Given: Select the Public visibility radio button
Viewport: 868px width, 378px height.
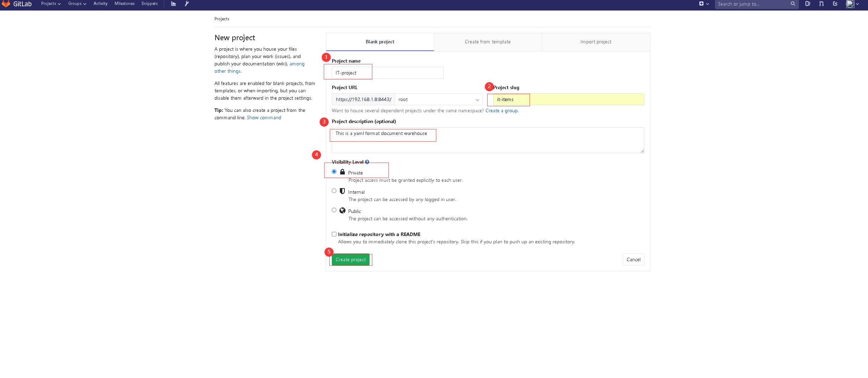Looking at the screenshot, I should point(334,210).
